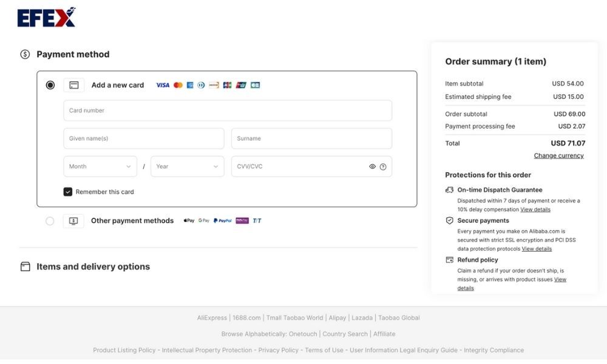Click the USD 71.07 total amount
This screenshot has width=607, height=364.
(x=568, y=144)
